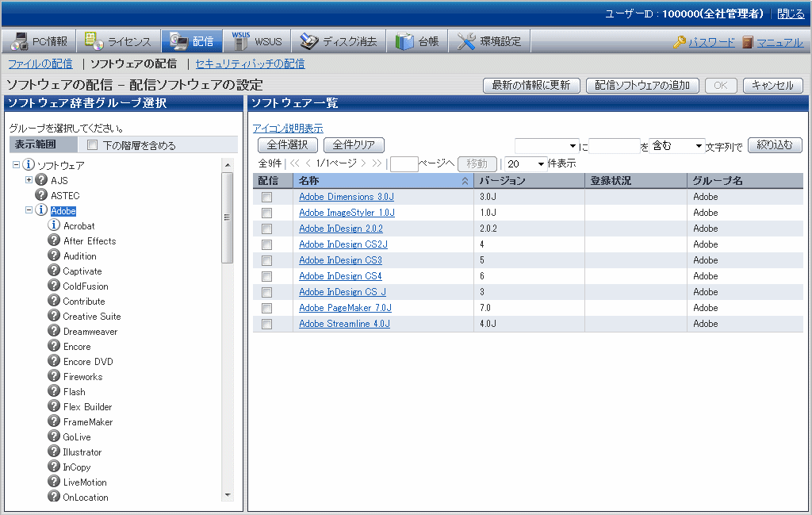
Task: Click the question icon next to Creative Suite
Action: coord(54,315)
